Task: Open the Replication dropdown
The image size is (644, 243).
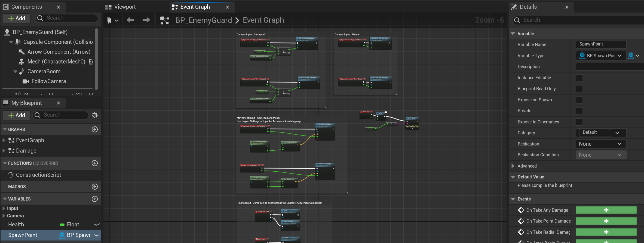Action: 601,144
